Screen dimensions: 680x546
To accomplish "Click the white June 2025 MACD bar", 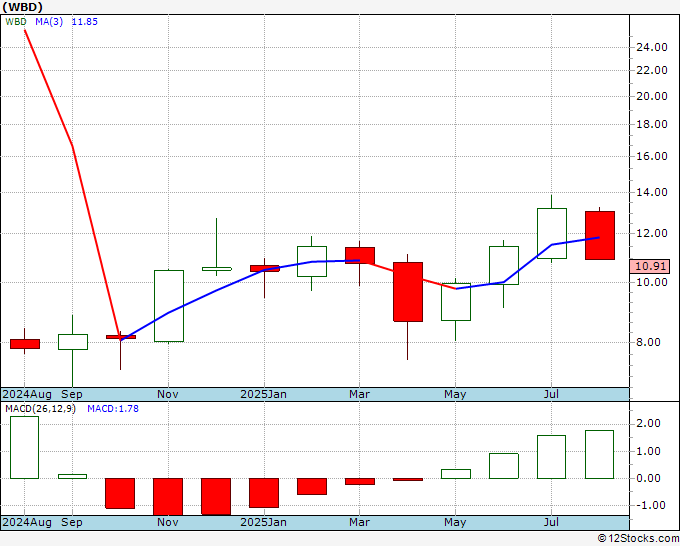I will 504,466.
